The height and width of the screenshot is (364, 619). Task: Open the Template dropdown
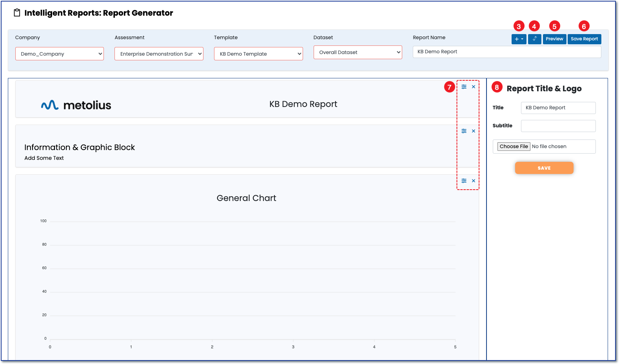coord(258,54)
